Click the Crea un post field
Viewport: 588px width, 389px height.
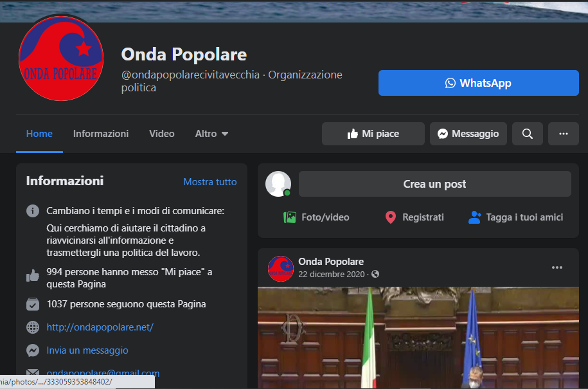[434, 184]
